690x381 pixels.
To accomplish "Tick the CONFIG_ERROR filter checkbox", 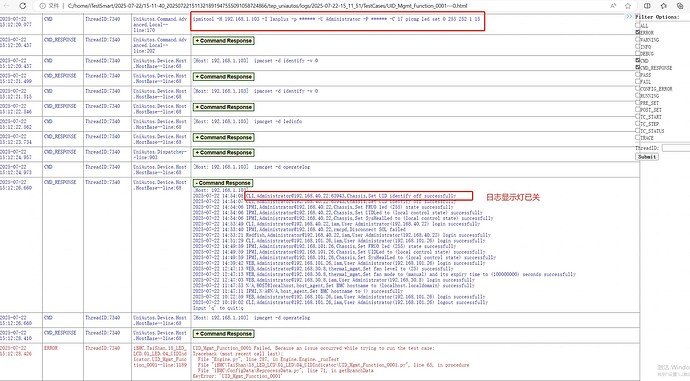I will [x=638, y=88].
